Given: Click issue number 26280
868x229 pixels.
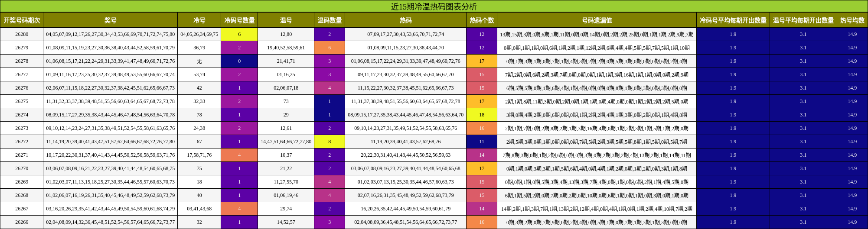Looking at the screenshot, I should point(22,34).
